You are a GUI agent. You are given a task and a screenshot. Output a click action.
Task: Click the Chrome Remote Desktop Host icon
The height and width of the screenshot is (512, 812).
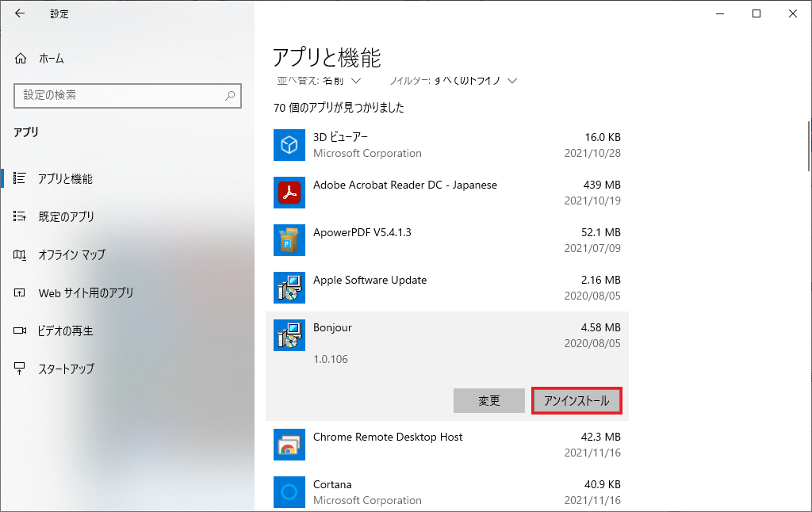[x=289, y=444]
